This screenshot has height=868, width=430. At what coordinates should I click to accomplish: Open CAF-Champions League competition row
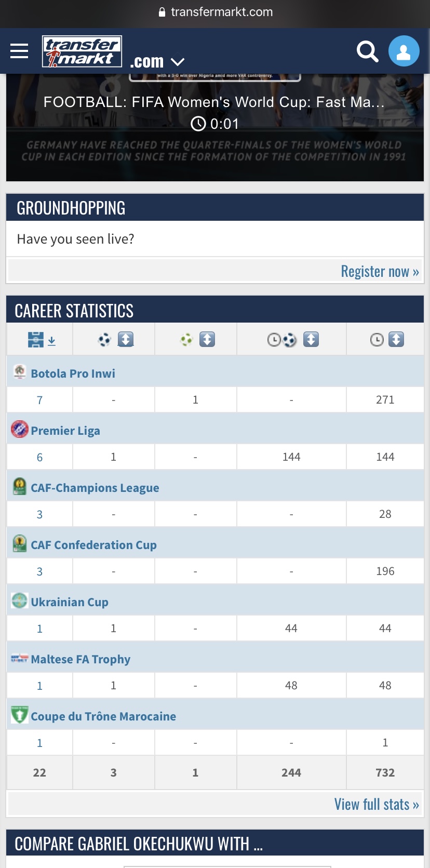coord(95,488)
